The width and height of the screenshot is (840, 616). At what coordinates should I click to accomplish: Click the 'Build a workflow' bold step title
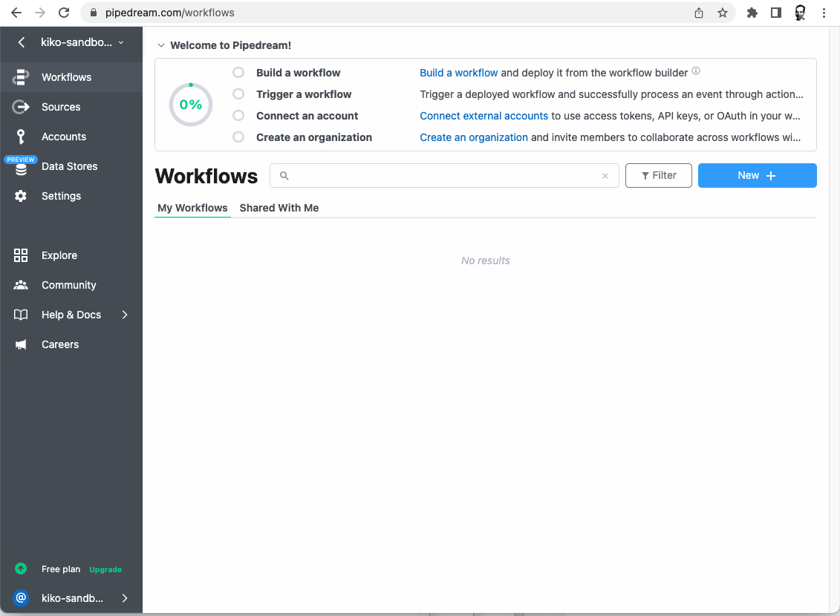click(x=298, y=73)
